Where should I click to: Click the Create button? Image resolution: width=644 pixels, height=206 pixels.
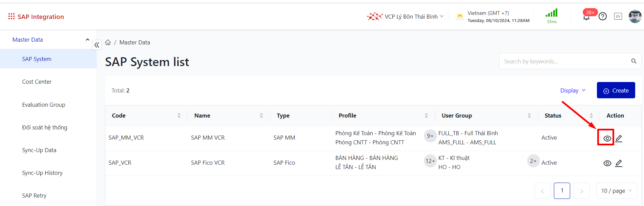click(x=616, y=90)
